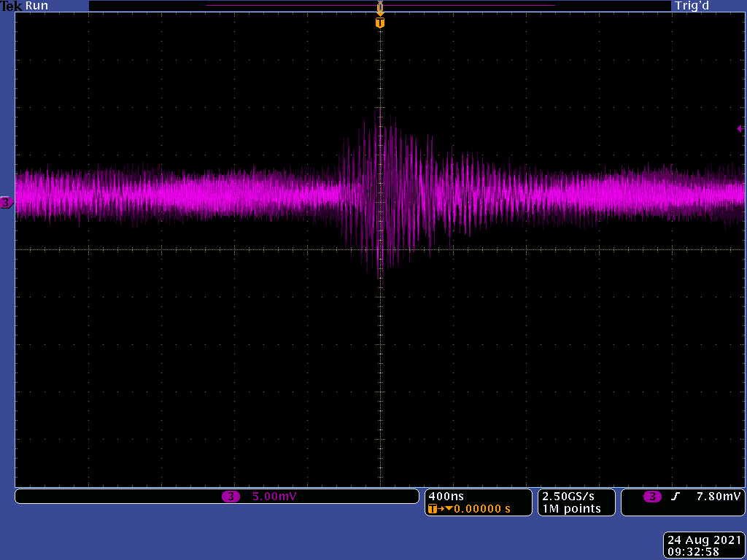Open the 5.00mV vertical scale readout
The image size is (747, 560).
274,497
